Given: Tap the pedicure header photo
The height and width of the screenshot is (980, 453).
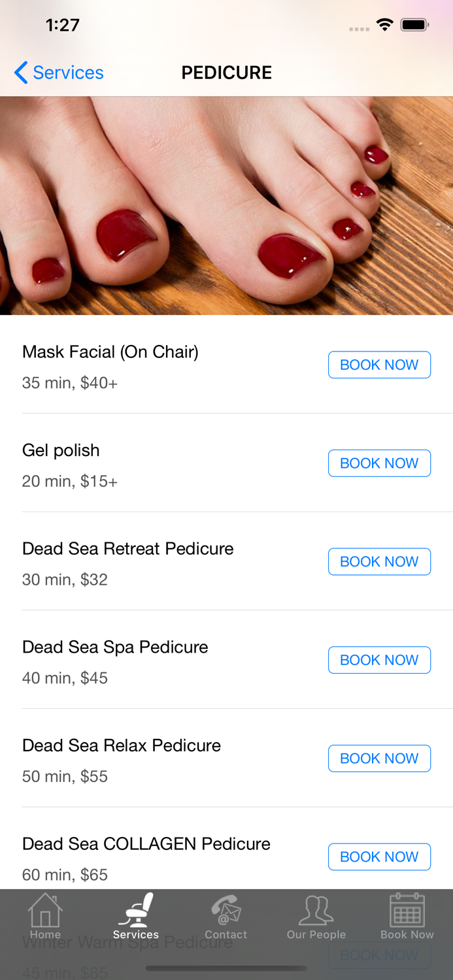Looking at the screenshot, I should (226, 205).
